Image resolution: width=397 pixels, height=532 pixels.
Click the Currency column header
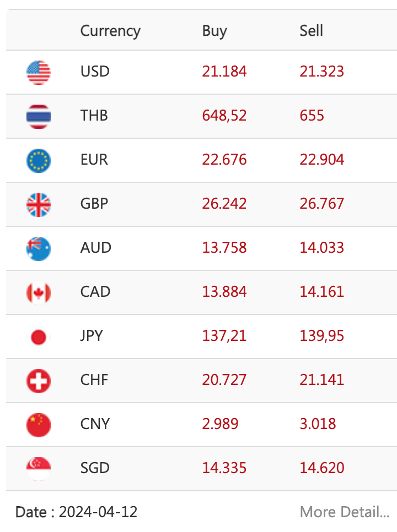tap(110, 31)
